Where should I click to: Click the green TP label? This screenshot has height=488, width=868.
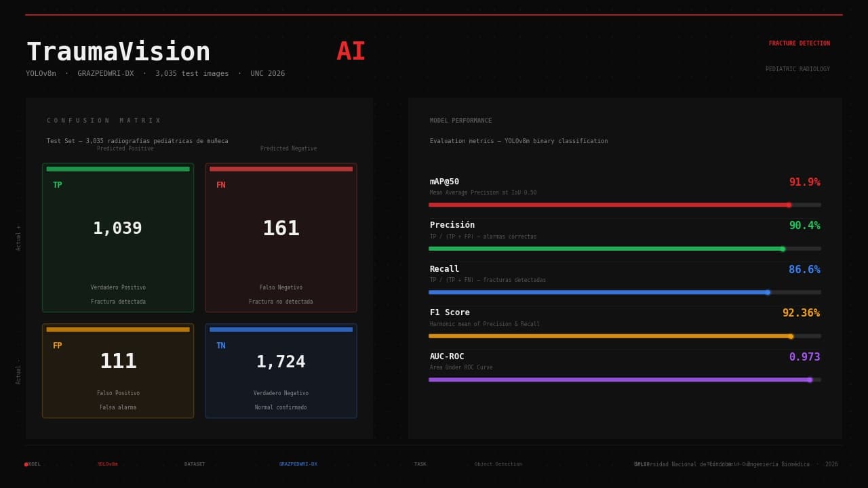[x=57, y=185]
